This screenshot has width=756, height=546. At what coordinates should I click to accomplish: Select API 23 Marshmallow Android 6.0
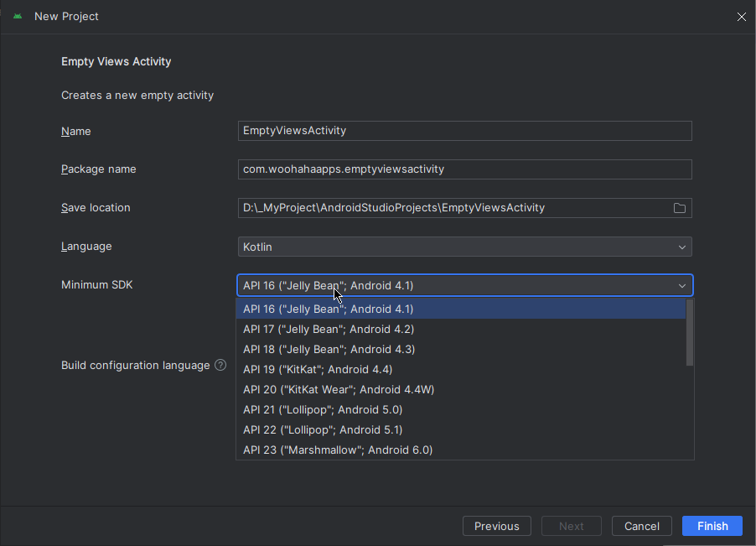(461, 450)
